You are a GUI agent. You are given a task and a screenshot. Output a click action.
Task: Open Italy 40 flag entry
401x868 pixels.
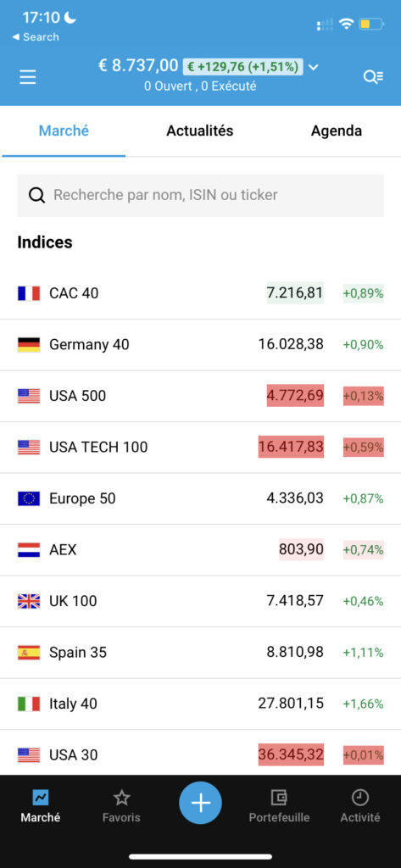(x=29, y=704)
